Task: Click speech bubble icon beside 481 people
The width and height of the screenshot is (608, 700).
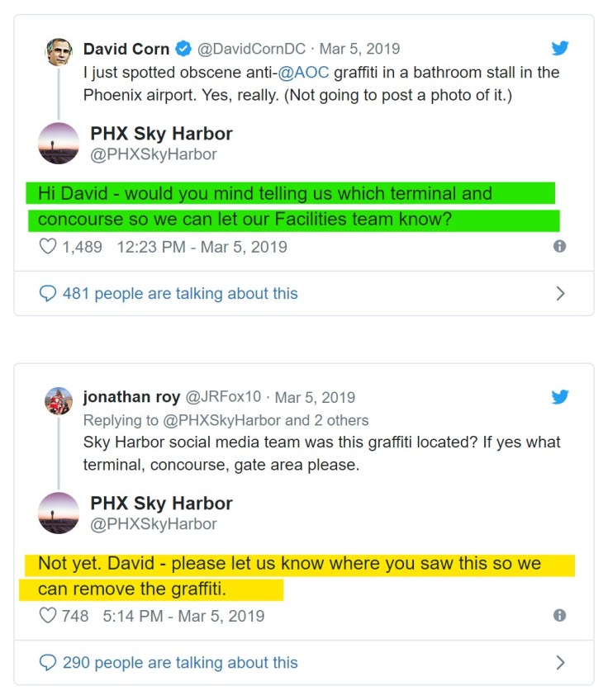Action: [x=48, y=293]
